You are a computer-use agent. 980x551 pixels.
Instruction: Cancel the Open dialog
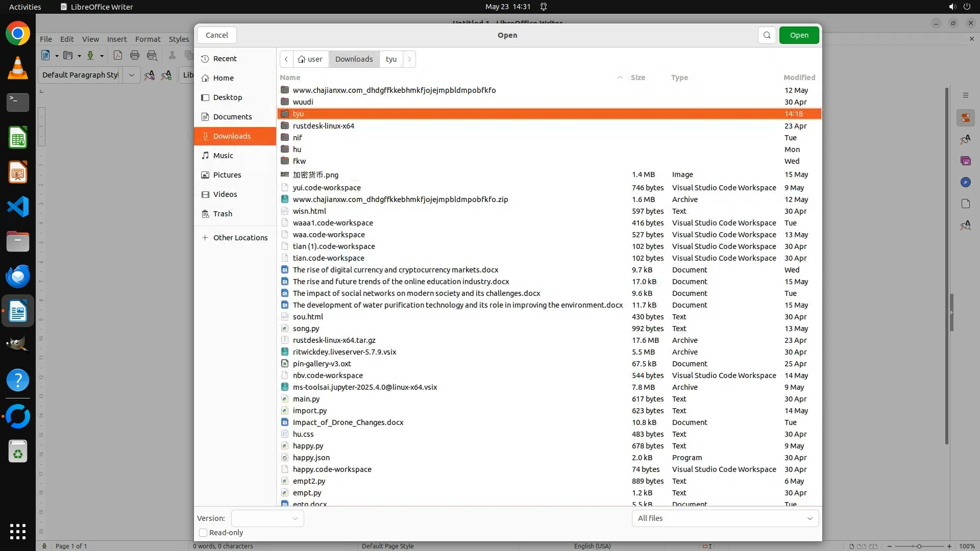click(217, 35)
